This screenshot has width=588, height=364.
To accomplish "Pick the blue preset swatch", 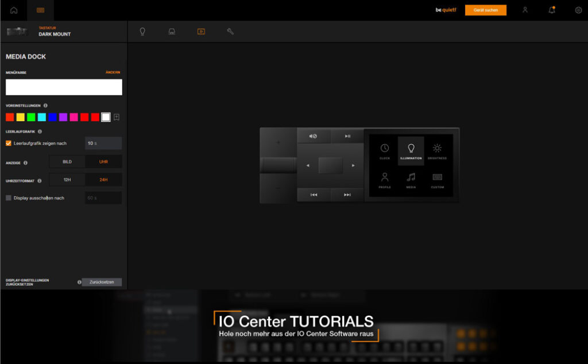I will [x=52, y=117].
